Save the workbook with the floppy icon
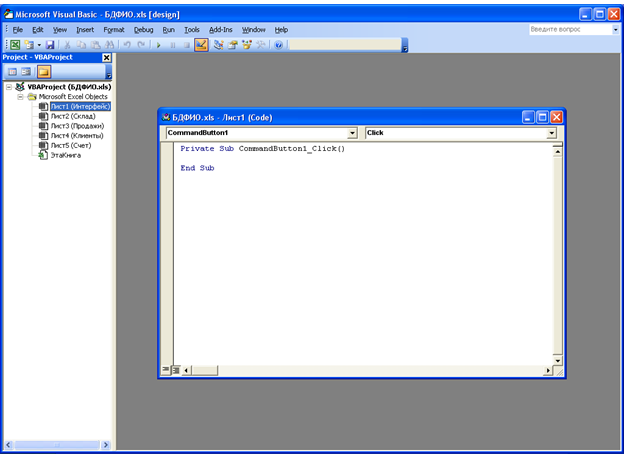Image resolution: width=626 pixels, height=454 pixels. click(x=50, y=45)
